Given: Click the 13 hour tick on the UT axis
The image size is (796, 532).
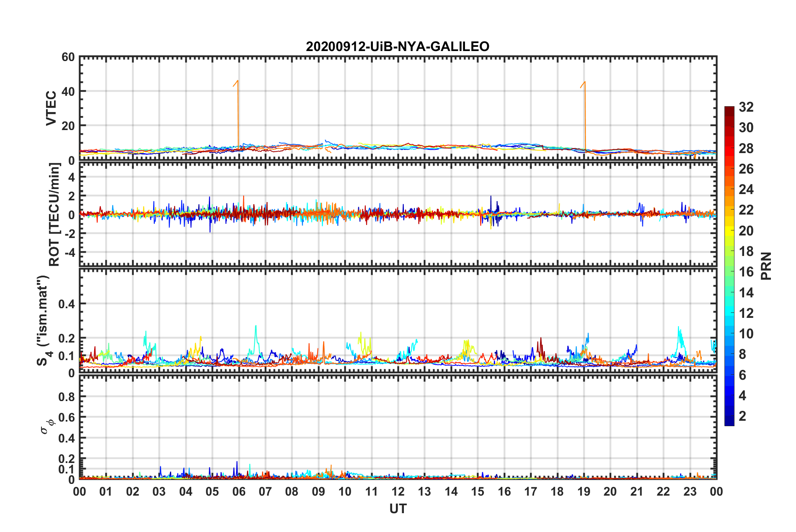Looking at the screenshot, I should [x=424, y=491].
